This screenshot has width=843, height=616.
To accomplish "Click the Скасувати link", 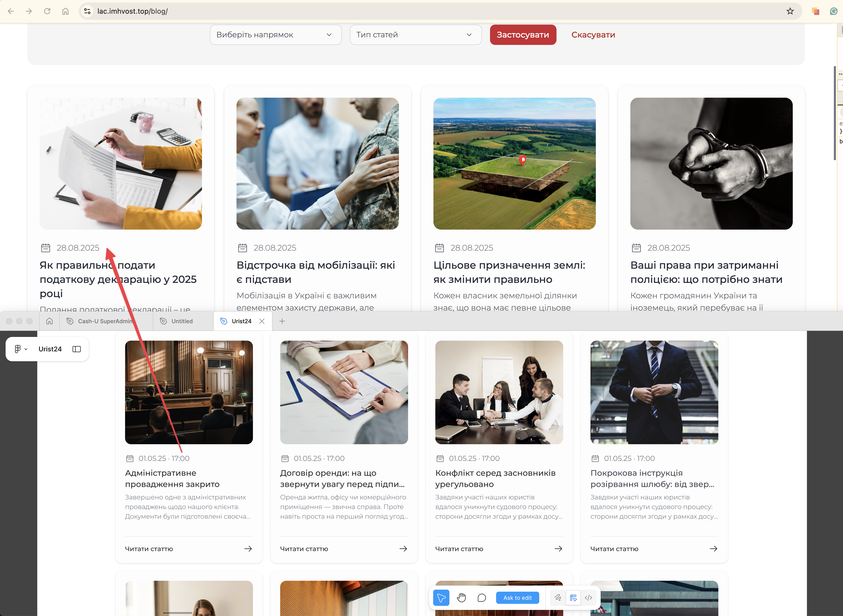I will [x=593, y=35].
